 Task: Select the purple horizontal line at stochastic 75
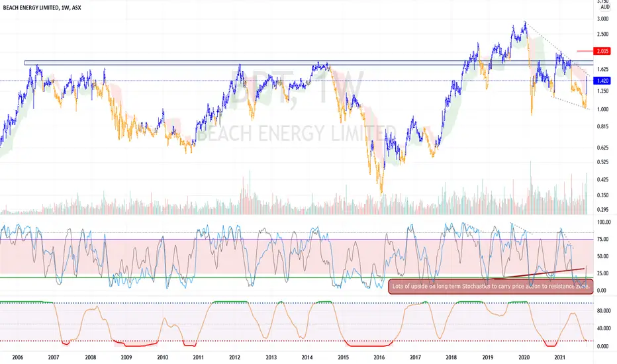[297, 240]
